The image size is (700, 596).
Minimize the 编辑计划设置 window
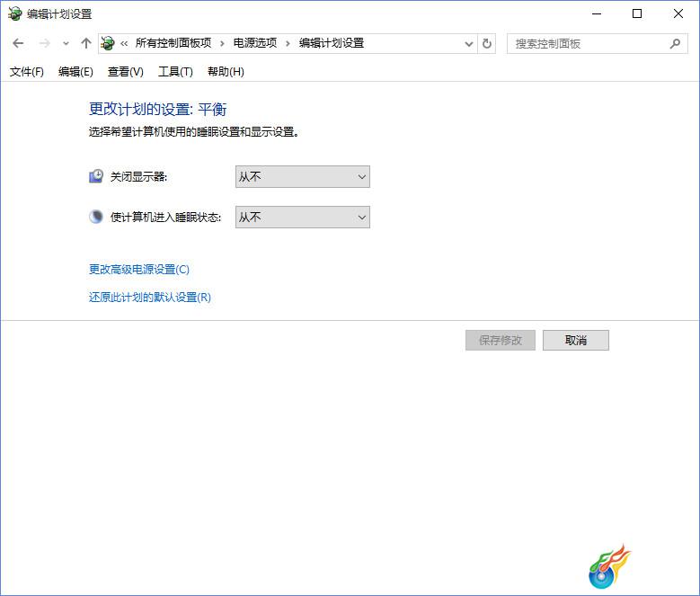[x=597, y=13]
